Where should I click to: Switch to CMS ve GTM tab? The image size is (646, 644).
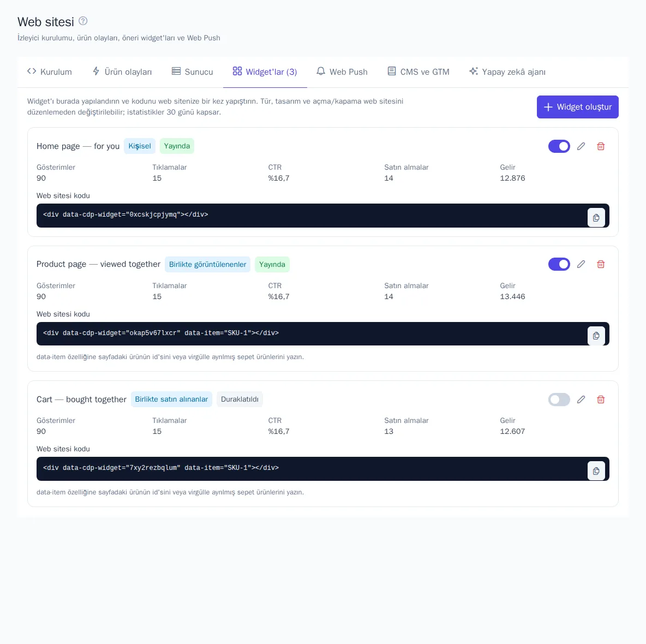[x=418, y=71]
